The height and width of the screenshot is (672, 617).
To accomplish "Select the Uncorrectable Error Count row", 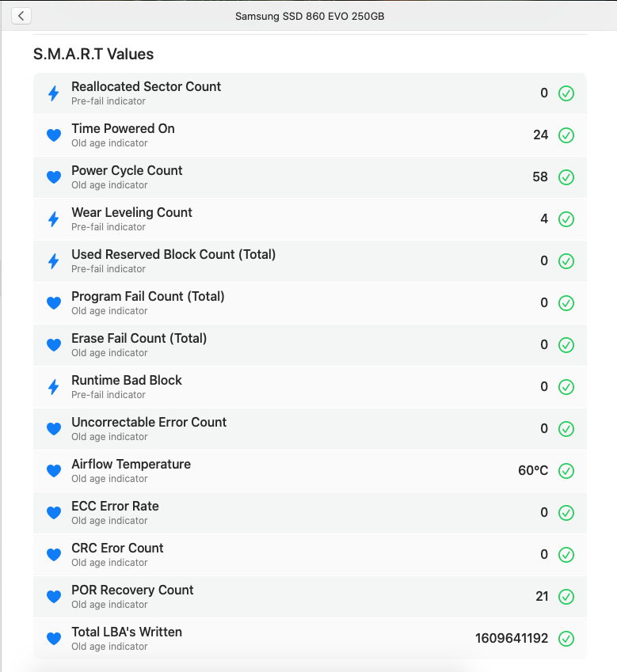I will [309, 429].
